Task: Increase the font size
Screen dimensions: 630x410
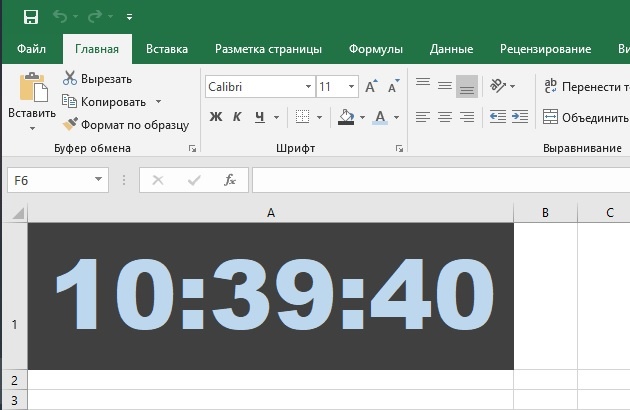Action: [x=371, y=86]
